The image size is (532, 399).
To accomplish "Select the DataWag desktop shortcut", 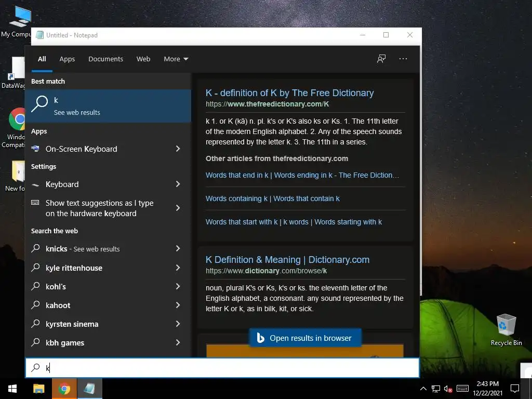I will coord(14,72).
